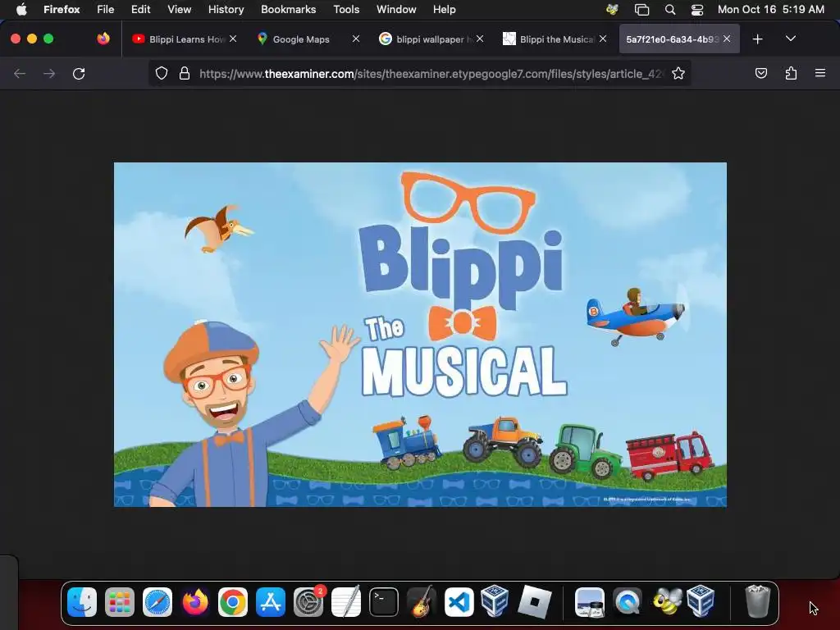Open the History menu
This screenshot has height=630, width=840.
coord(226,9)
